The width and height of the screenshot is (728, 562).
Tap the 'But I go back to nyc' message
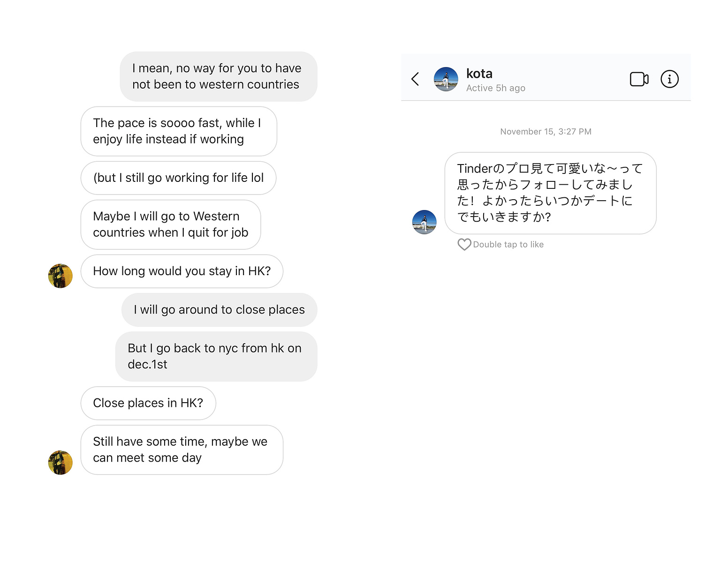(216, 356)
